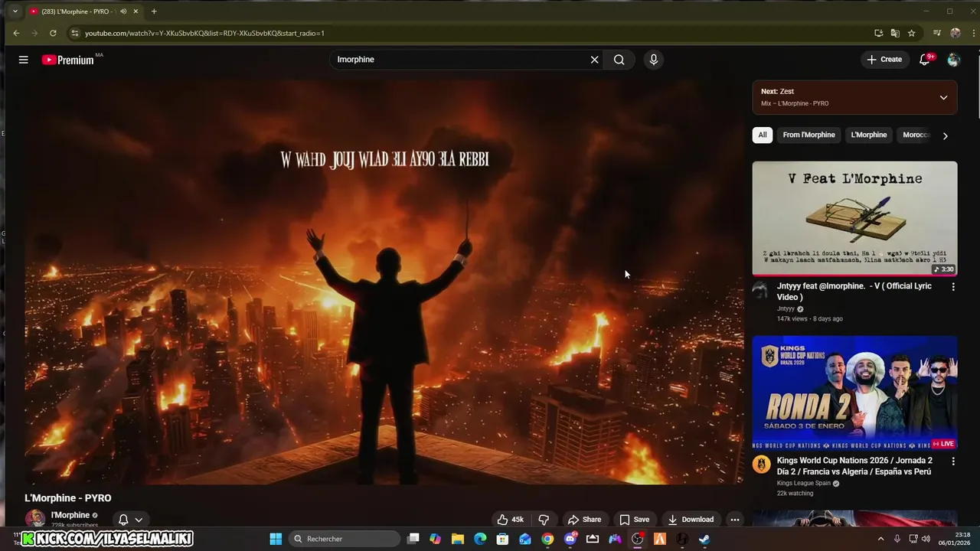Dislike the video with thumbs down
980x551 pixels.
pos(544,520)
